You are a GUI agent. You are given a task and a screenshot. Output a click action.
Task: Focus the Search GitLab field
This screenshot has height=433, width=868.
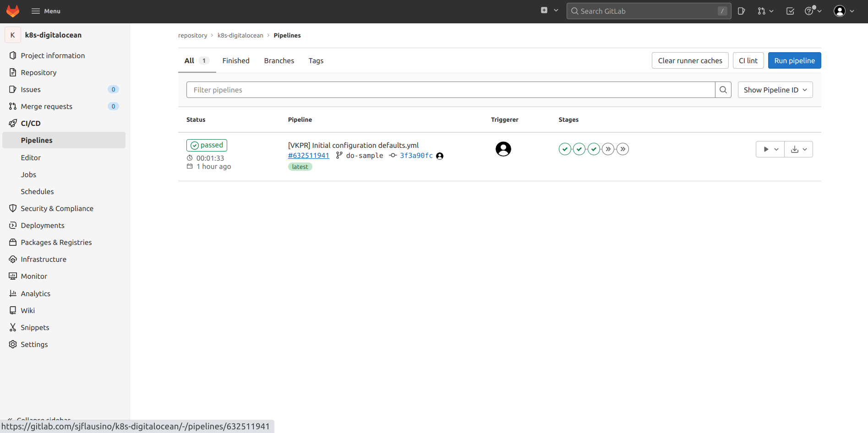tap(649, 11)
